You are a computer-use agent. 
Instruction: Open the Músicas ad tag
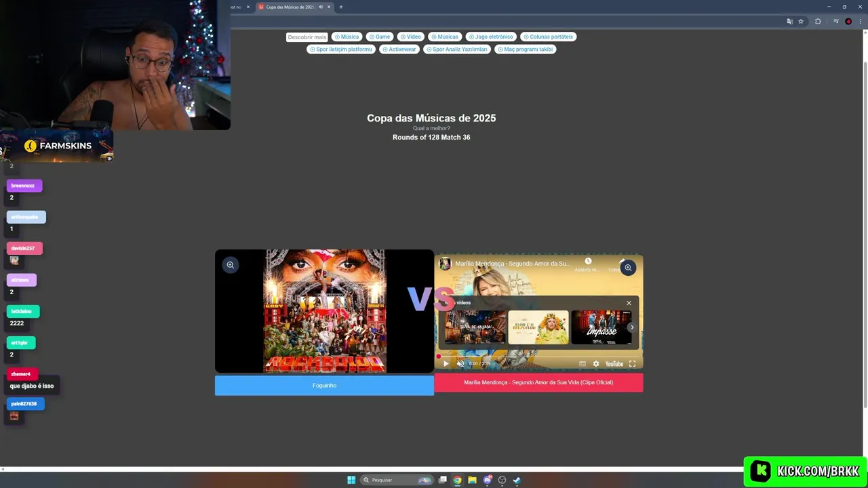click(445, 37)
